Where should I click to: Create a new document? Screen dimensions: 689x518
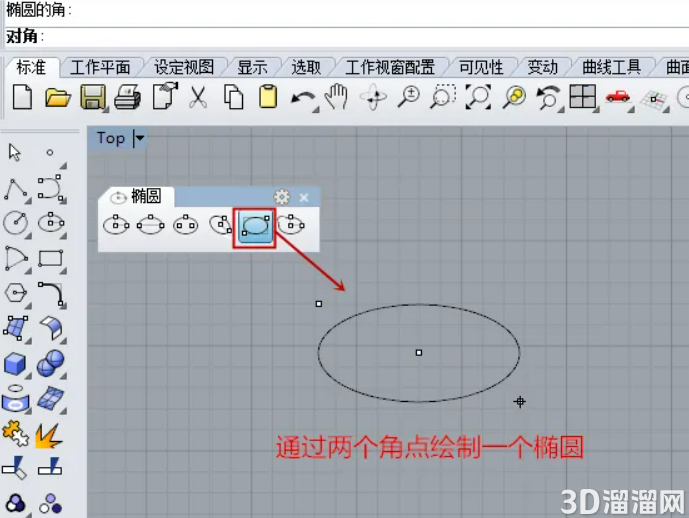click(x=22, y=97)
